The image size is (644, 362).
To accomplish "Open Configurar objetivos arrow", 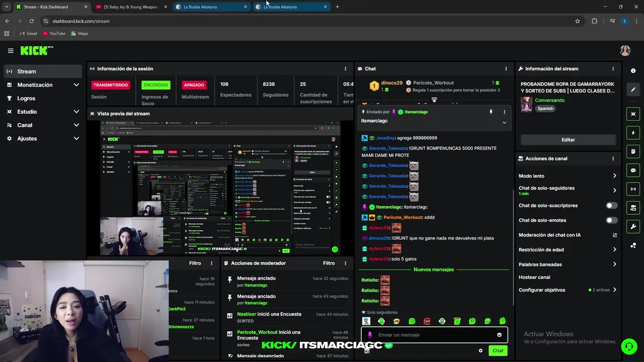I will pos(614,290).
